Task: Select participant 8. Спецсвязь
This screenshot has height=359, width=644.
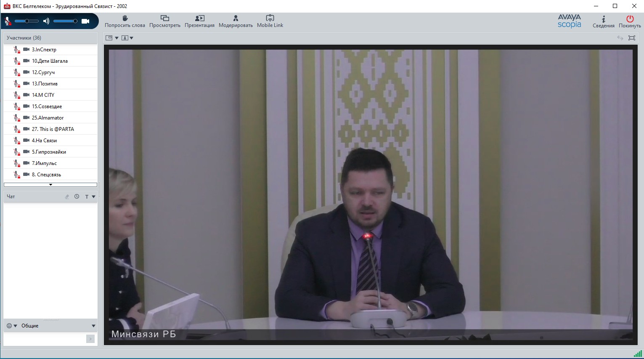Action: 50,175
